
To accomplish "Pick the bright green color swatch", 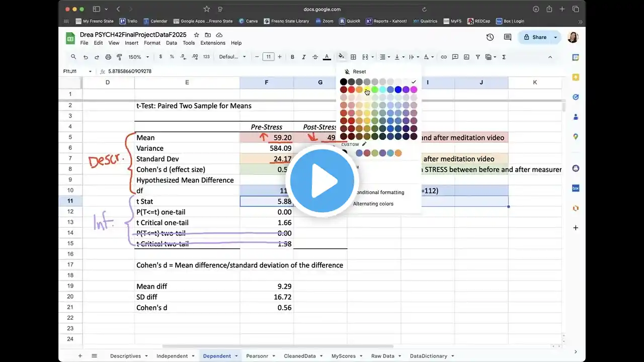I will 375,89.
